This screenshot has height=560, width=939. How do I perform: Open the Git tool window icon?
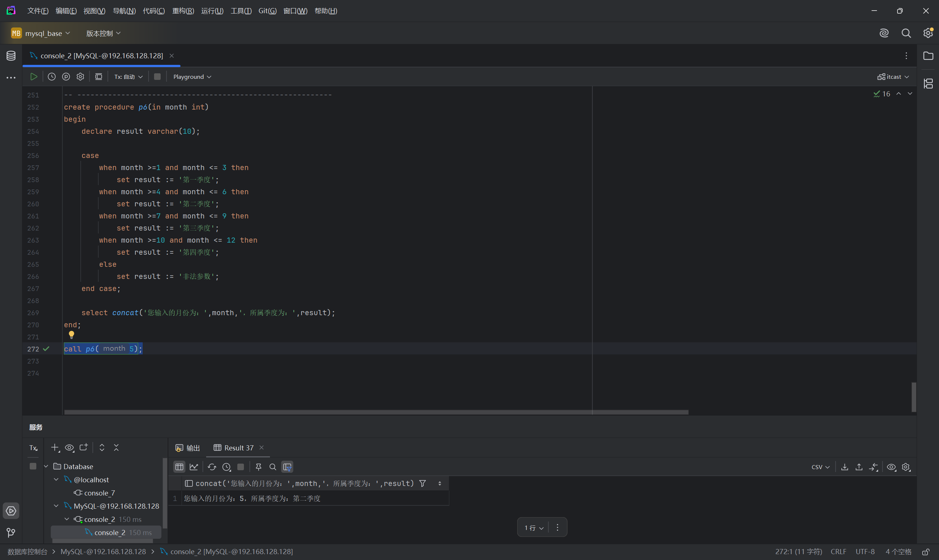11,533
